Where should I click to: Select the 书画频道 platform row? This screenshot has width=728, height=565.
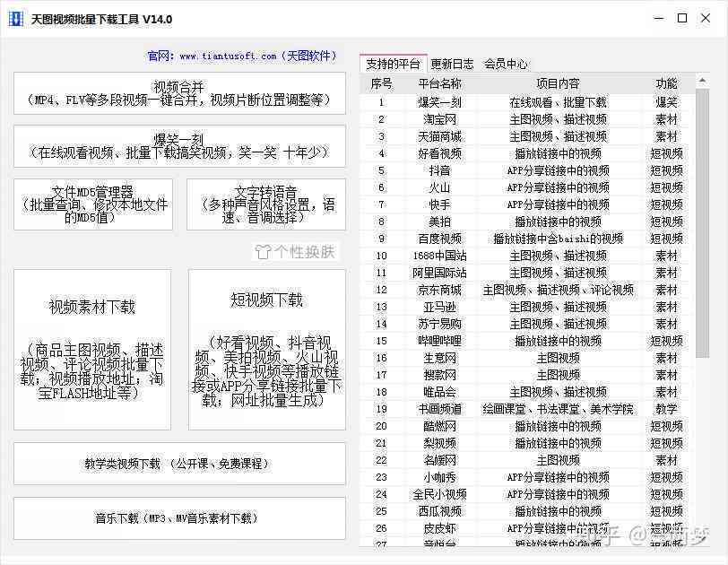(527, 409)
